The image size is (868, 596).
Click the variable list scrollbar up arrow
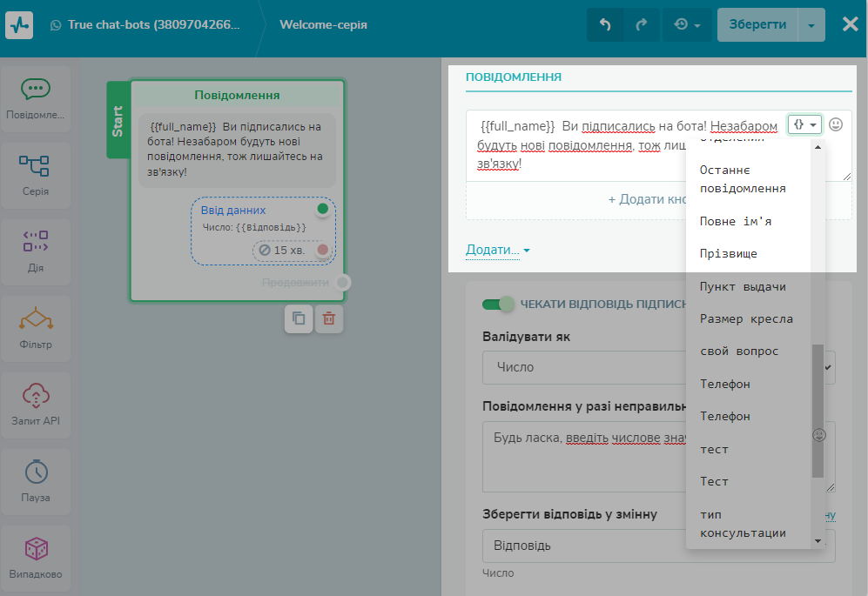coord(818,147)
